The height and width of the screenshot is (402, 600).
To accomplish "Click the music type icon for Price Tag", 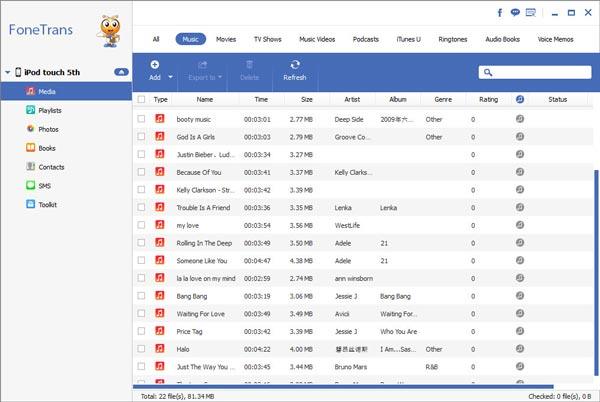I will click(x=160, y=331).
